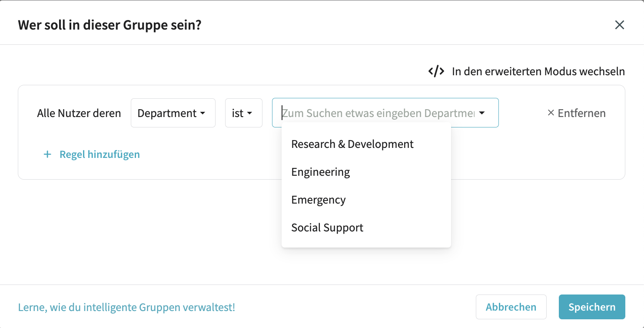Select Research & Development from the list
The height and width of the screenshot is (328, 644).
pyautogui.click(x=352, y=144)
